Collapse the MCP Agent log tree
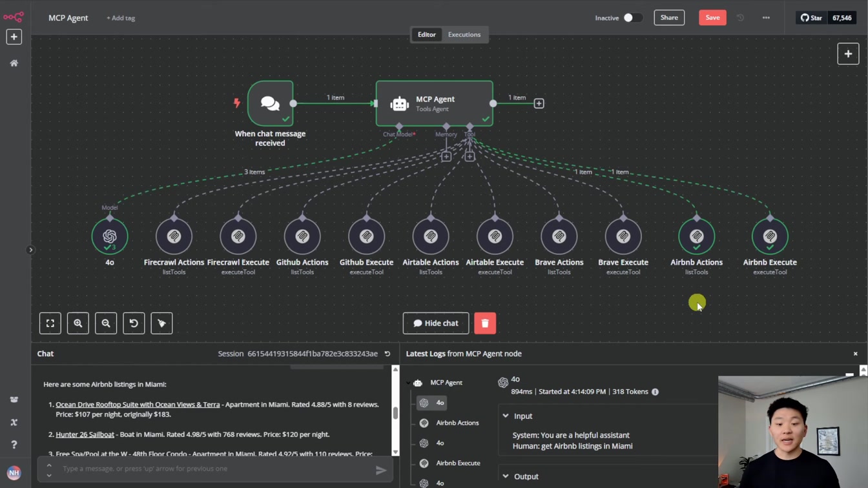This screenshot has width=868, height=488. tap(409, 383)
